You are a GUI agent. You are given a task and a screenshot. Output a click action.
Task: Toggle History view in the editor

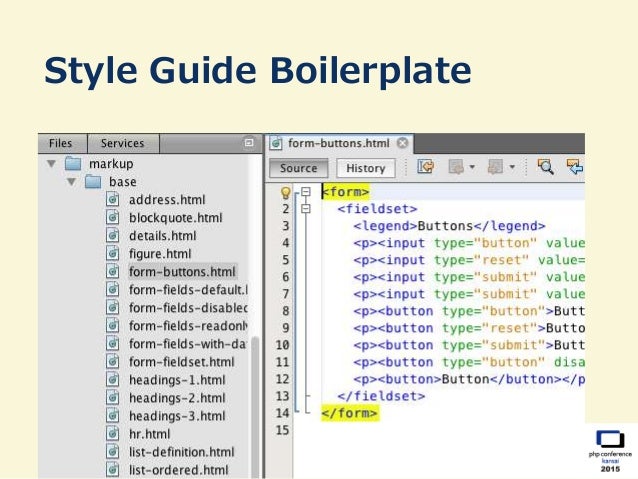(365, 169)
